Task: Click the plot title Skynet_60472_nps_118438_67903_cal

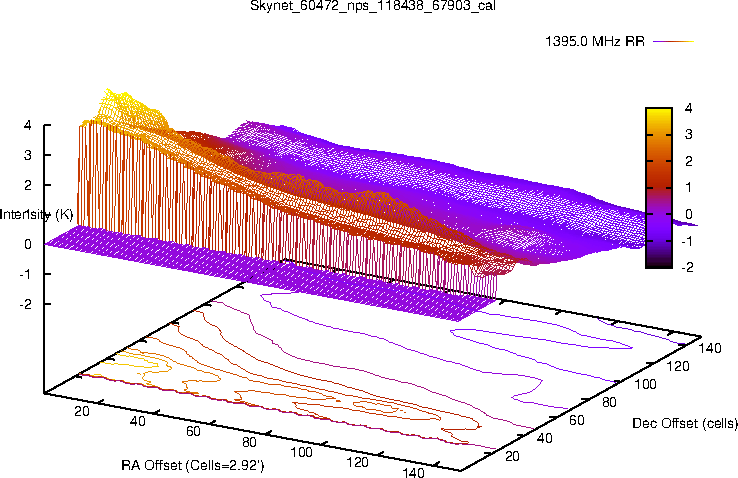Action: 372,6
